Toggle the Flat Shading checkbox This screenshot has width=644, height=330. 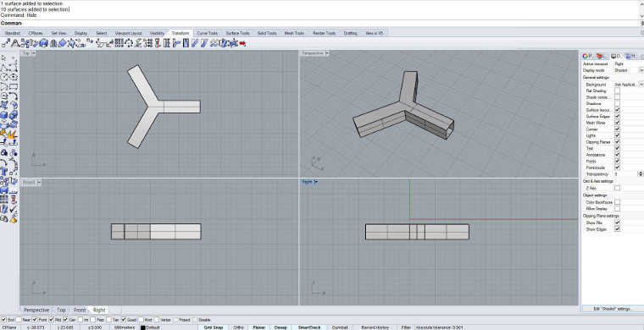click(617, 91)
